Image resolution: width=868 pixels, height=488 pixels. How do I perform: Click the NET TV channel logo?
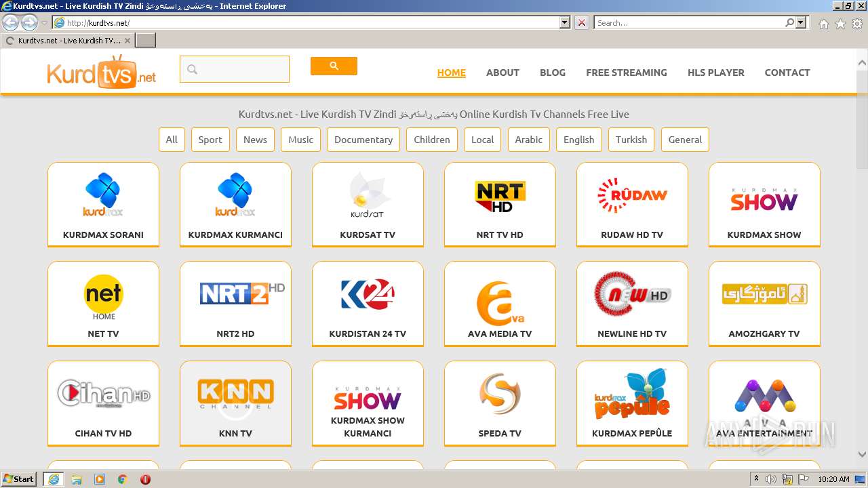[103, 297]
